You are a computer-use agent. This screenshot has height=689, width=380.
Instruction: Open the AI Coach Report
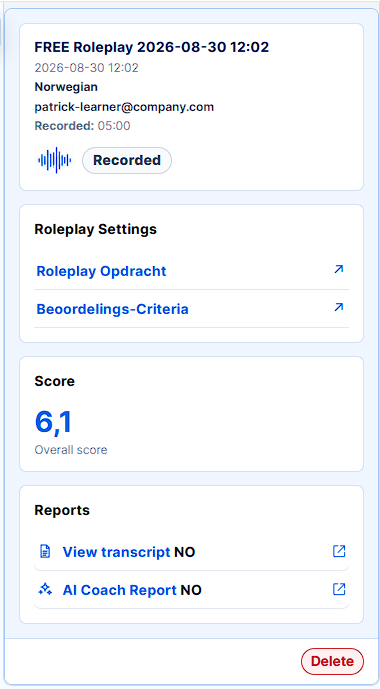[119, 590]
